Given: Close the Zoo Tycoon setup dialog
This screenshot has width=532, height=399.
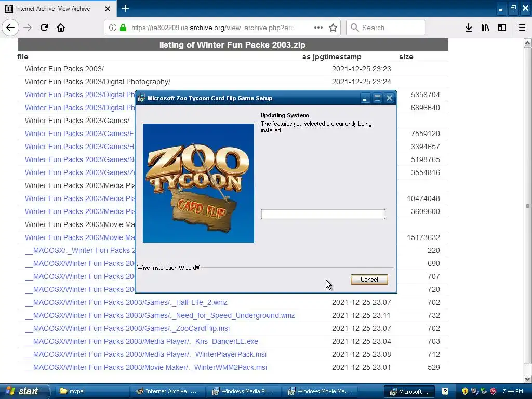Looking at the screenshot, I should coord(389,98).
